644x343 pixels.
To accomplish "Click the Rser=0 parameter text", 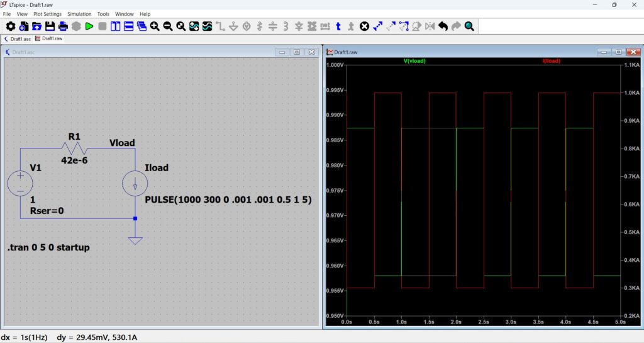I will (x=47, y=211).
